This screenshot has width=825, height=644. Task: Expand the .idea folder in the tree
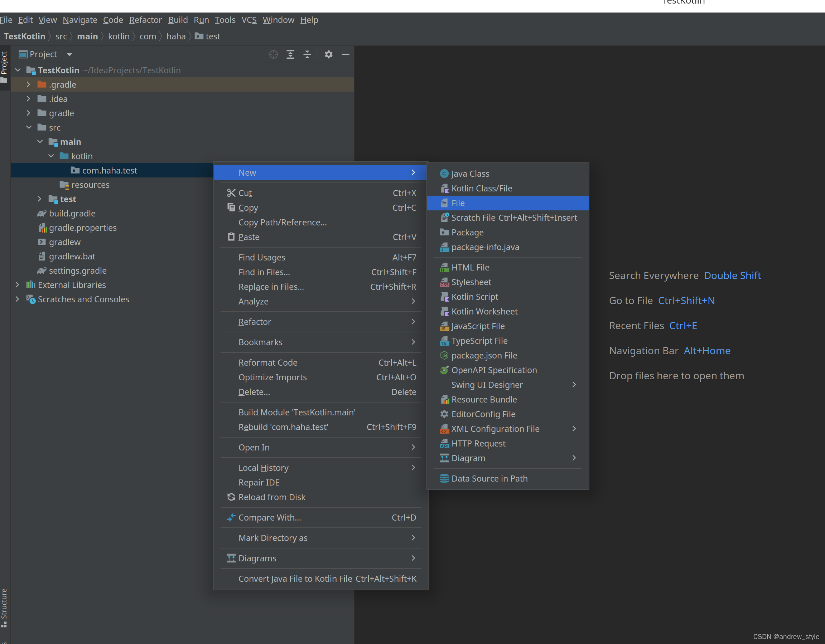coord(28,99)
